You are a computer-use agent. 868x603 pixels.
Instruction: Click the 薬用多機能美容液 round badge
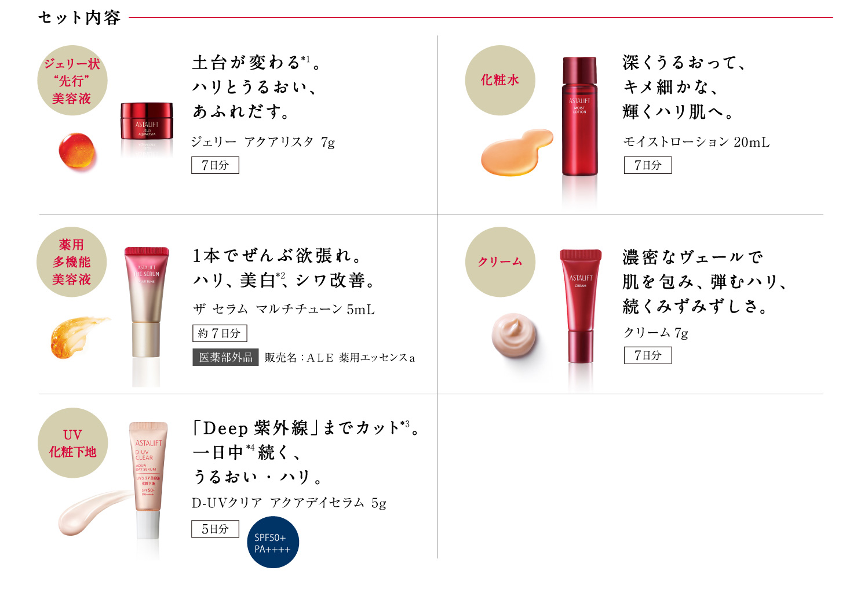tap(72, 262)
